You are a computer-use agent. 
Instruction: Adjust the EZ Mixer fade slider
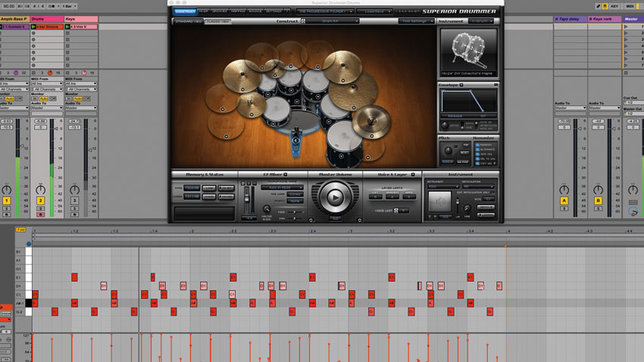click(x=295, y=212)
